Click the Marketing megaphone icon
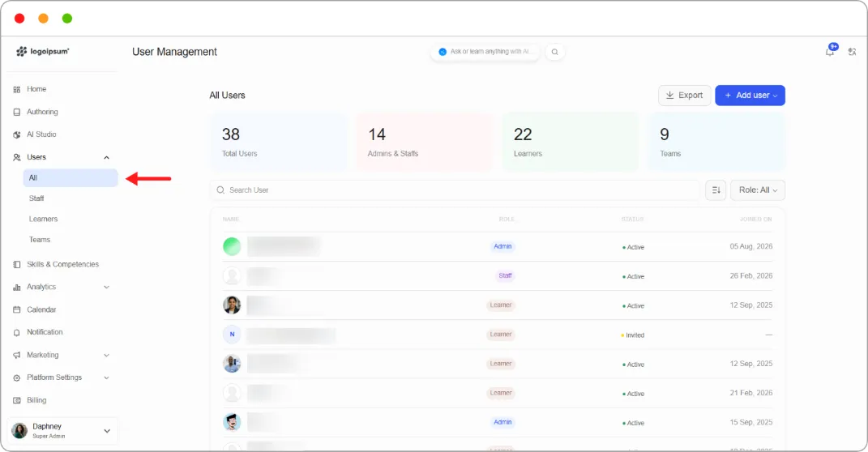 [16, 355]
